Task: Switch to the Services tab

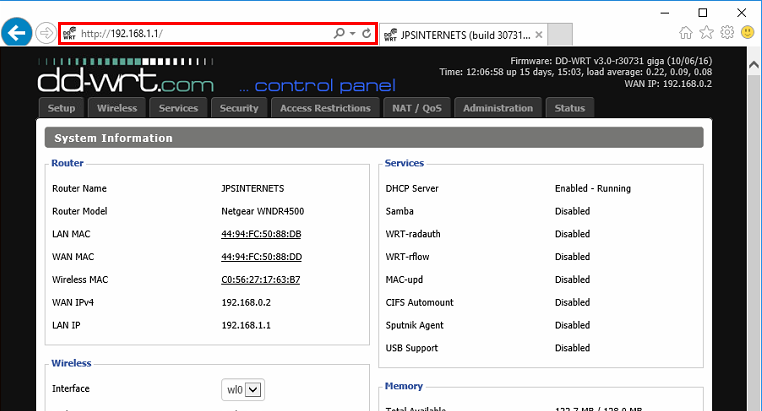Action: 178,108
